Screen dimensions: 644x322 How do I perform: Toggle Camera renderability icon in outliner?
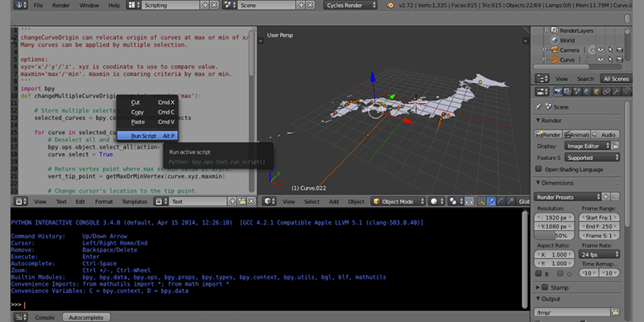619,50
